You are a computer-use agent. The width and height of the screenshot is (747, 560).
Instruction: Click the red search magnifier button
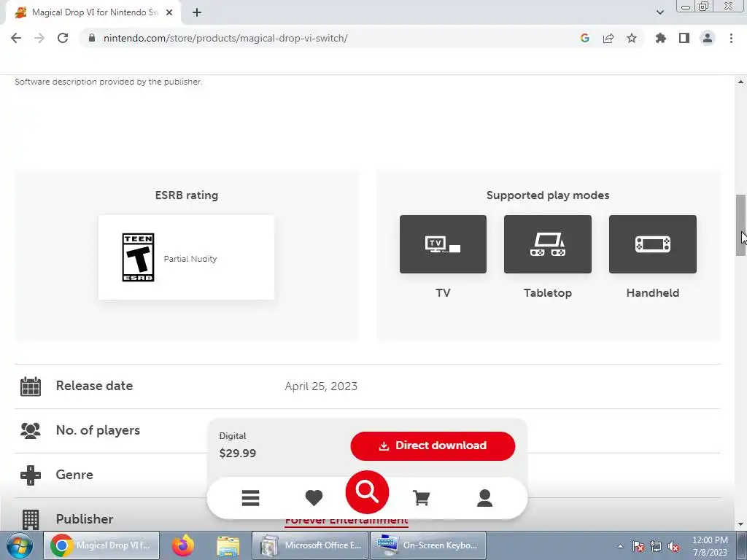(367, 492)
